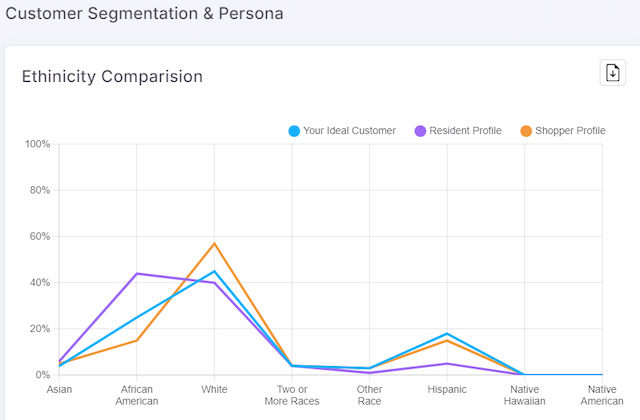Select the purple peak at African American

(x=137, y=273)
